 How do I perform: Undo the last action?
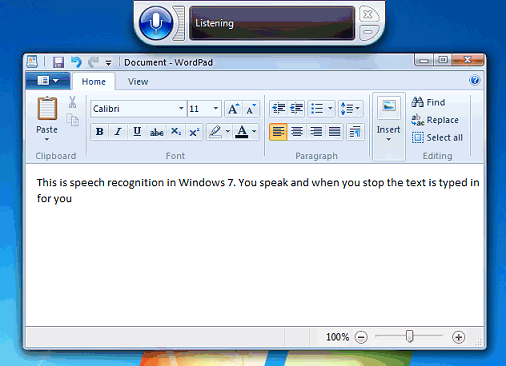pyautogui.click(x=76, y=62)
